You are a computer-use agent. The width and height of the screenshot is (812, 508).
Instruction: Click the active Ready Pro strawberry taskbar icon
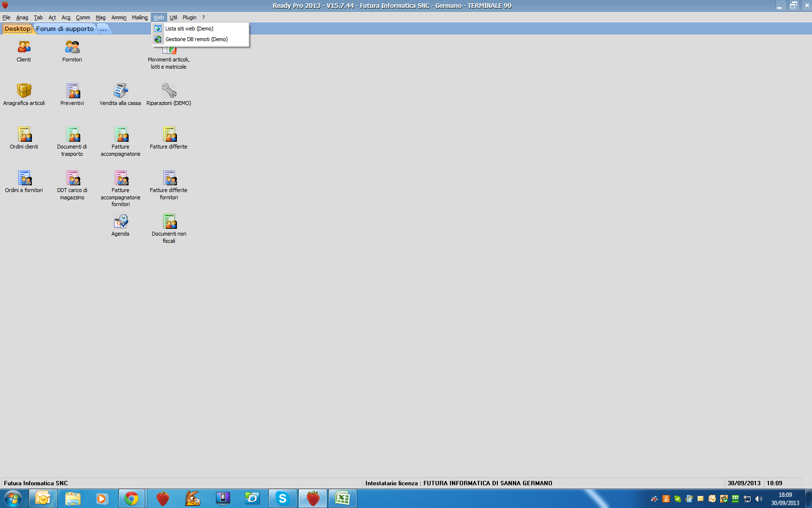tap(313, 498)
